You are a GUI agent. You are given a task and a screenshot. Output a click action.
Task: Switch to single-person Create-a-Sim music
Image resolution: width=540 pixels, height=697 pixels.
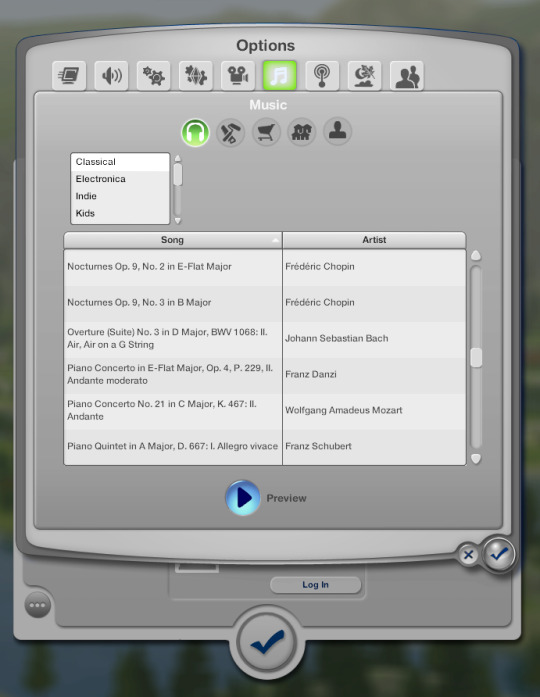coord(337,132)
